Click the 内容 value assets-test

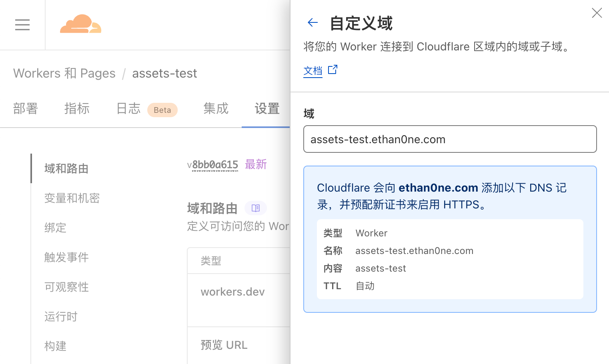click(381, 268)
